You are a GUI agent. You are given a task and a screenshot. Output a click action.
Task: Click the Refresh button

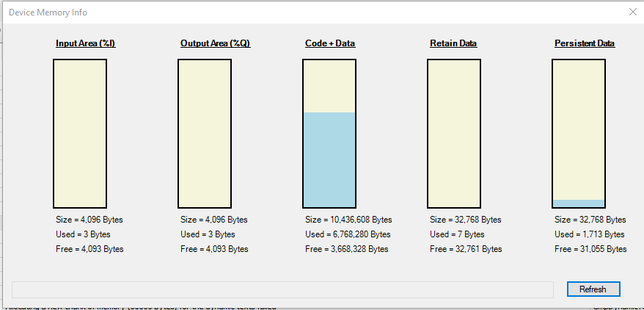pos(593,289)
